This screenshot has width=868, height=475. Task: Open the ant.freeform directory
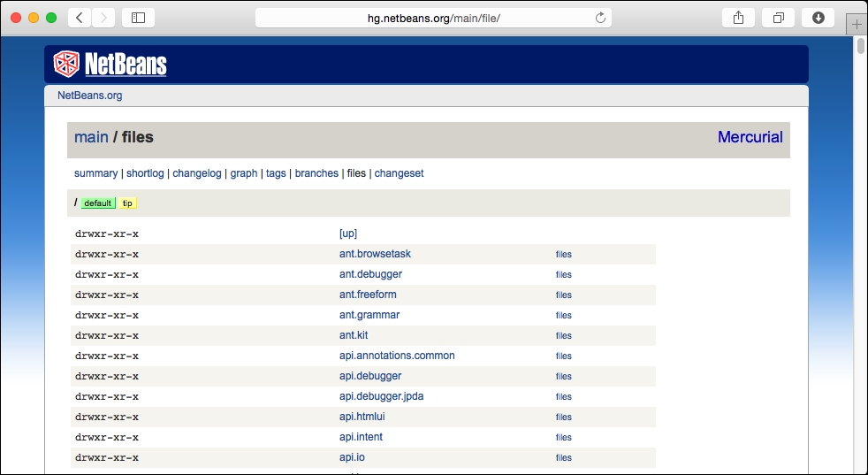click(368, 295)
